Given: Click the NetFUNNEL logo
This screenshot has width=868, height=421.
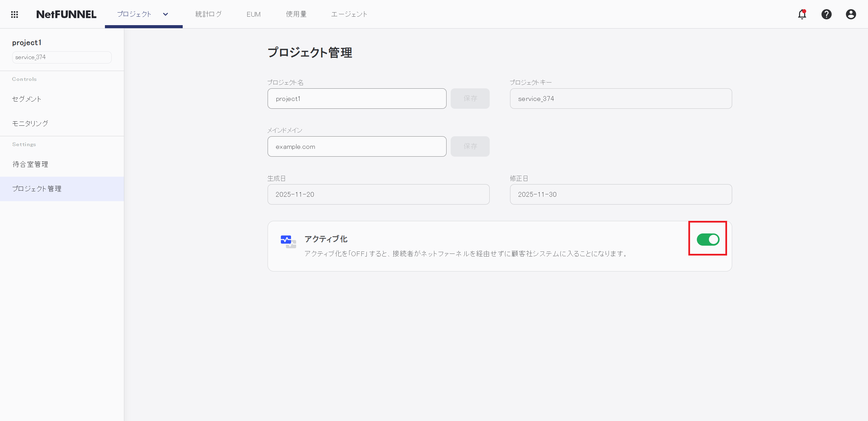Looking at the screenshot, I should pyautogui.click(x=66, y=14).
